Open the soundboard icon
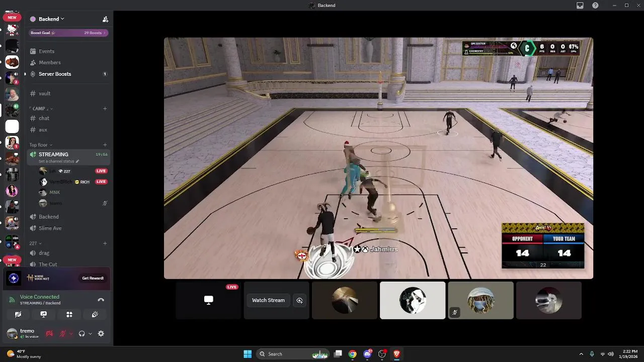Screen dimensions: 644x362 pyautogui.click(x=95, y=314)
